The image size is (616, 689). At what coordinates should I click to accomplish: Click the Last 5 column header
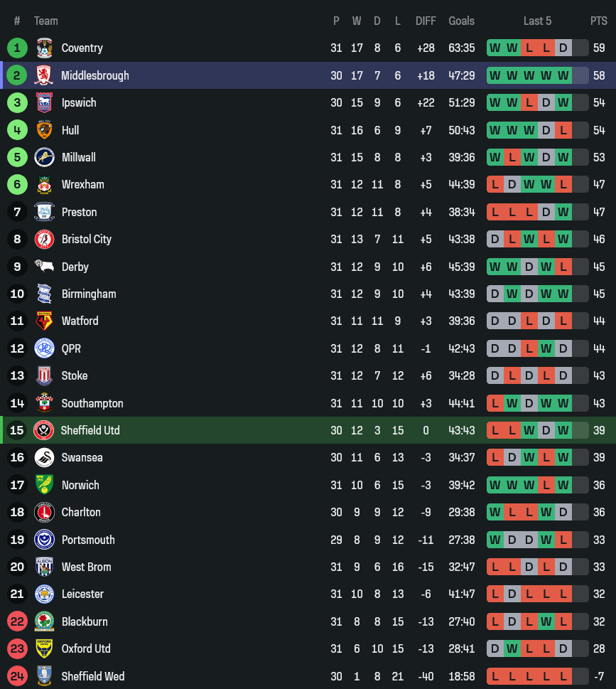pyautogui.click(x=537, y=21)
